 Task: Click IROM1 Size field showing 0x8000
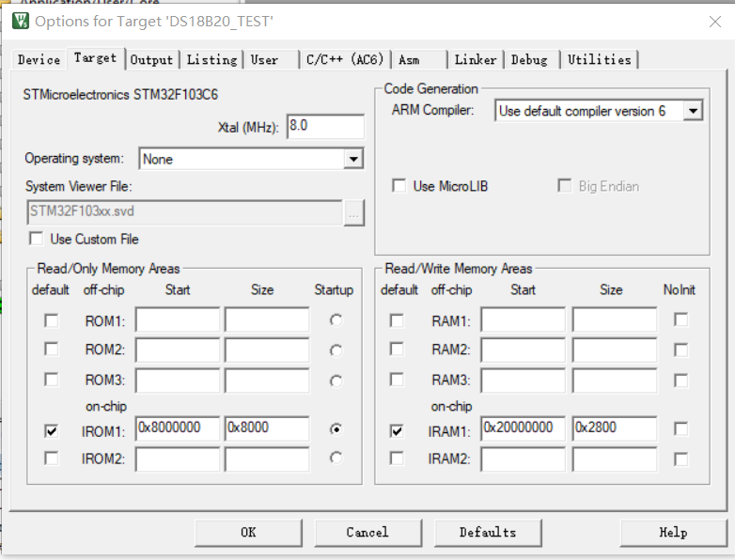coord(267,428)
